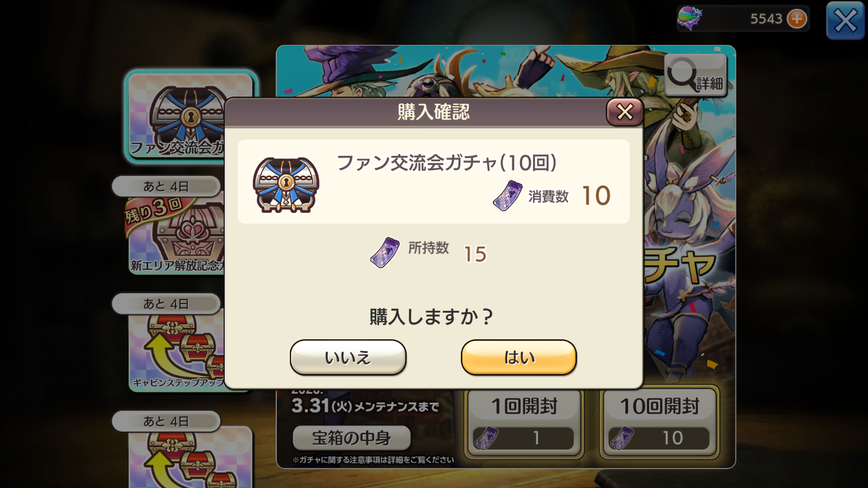
Task: Click ticket icon on 10回開封 button
Action: coord(622,438)
